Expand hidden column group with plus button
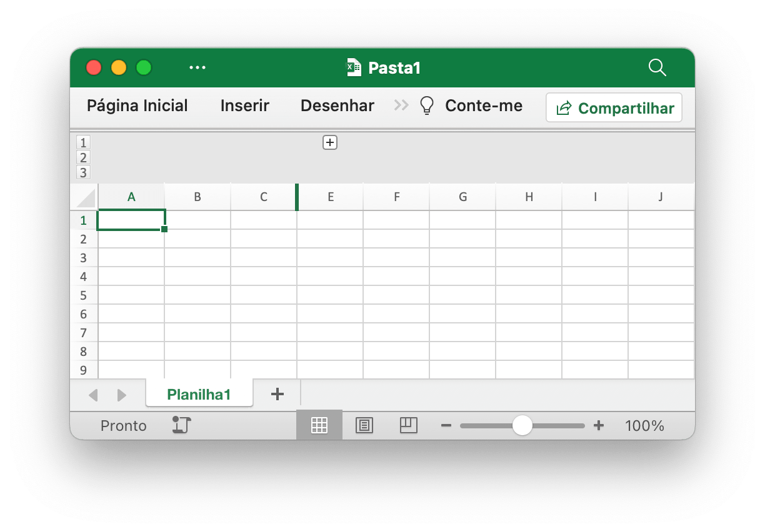765x532 pixels. 330,142
